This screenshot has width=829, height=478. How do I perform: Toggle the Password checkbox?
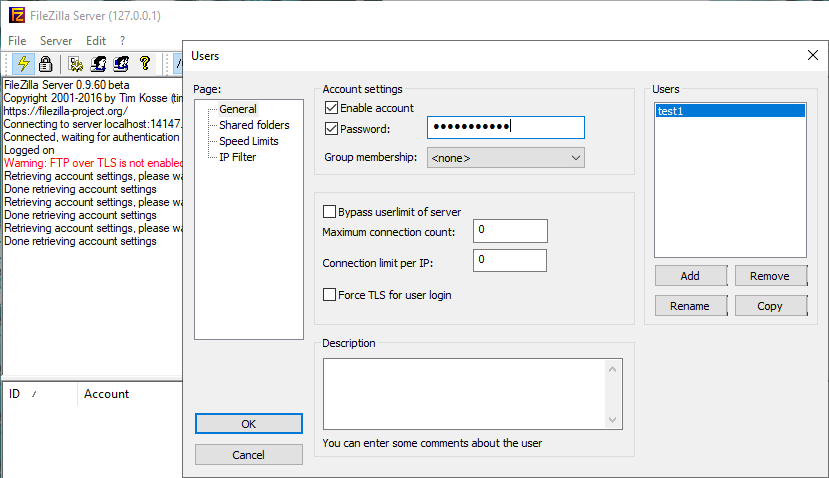click(x=331, y=128)
